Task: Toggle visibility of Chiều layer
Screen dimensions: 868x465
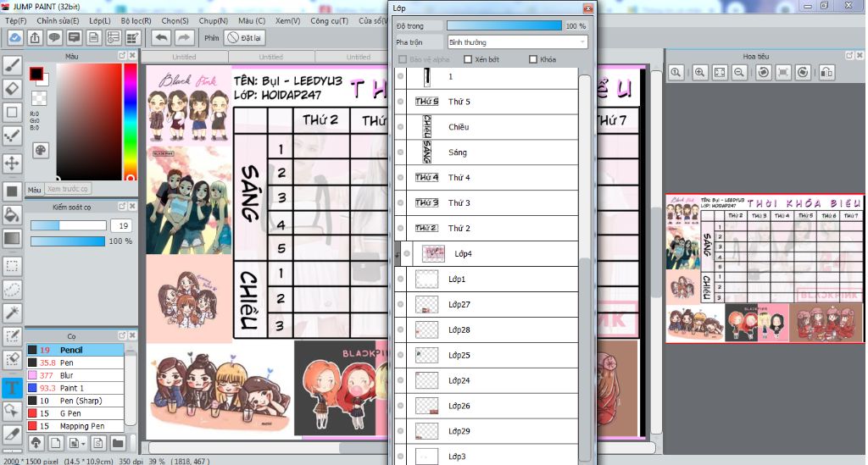Action: coord(401,126)
